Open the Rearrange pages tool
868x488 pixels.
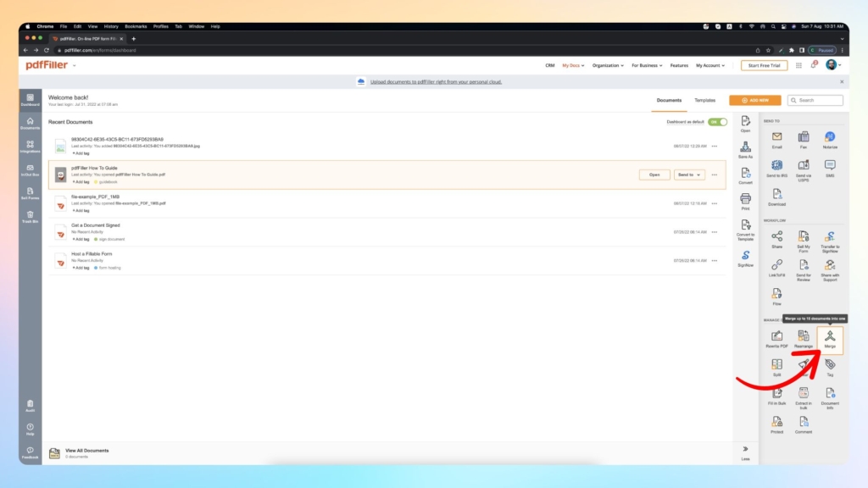[804, 339]
